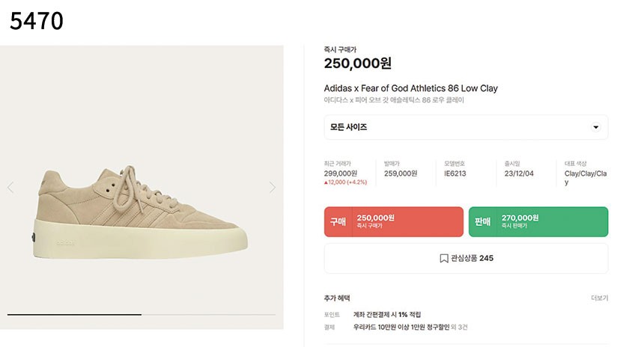The height and width of the screenshot is (347, 644).
Task: Click the 계좌 간편결제 1% 적립 point benefit
Action: tap(387, 315)
